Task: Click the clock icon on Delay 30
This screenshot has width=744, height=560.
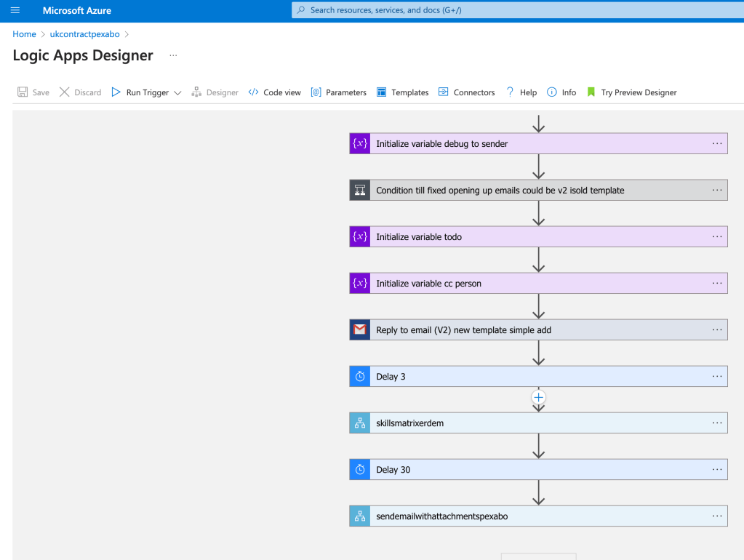Action: (x=360, y=469)
